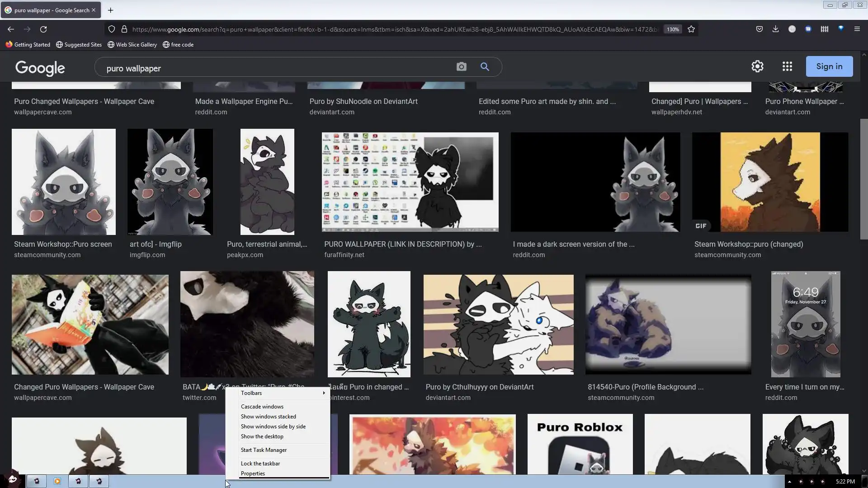Click the Sign in button

coord(829,66)
